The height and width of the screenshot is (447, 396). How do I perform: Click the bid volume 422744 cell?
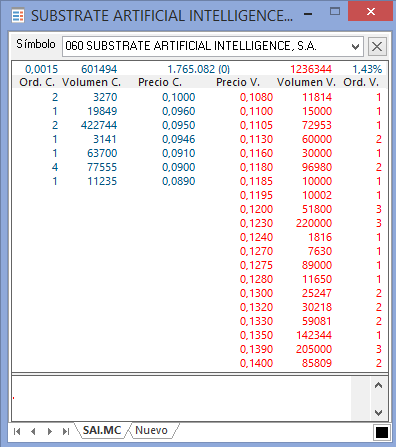[x=99, y=125]
